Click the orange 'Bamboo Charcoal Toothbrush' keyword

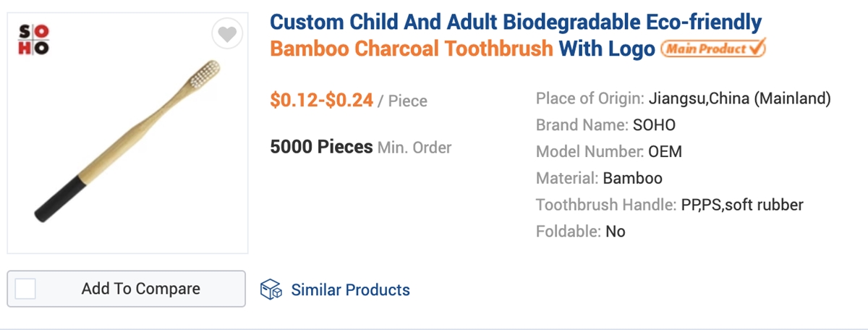(412, 50)
